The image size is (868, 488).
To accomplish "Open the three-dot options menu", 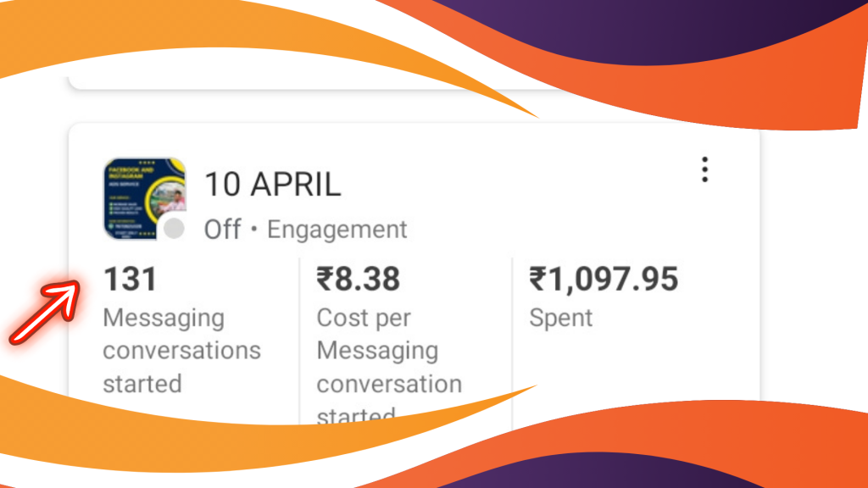I will pos(704,169).
